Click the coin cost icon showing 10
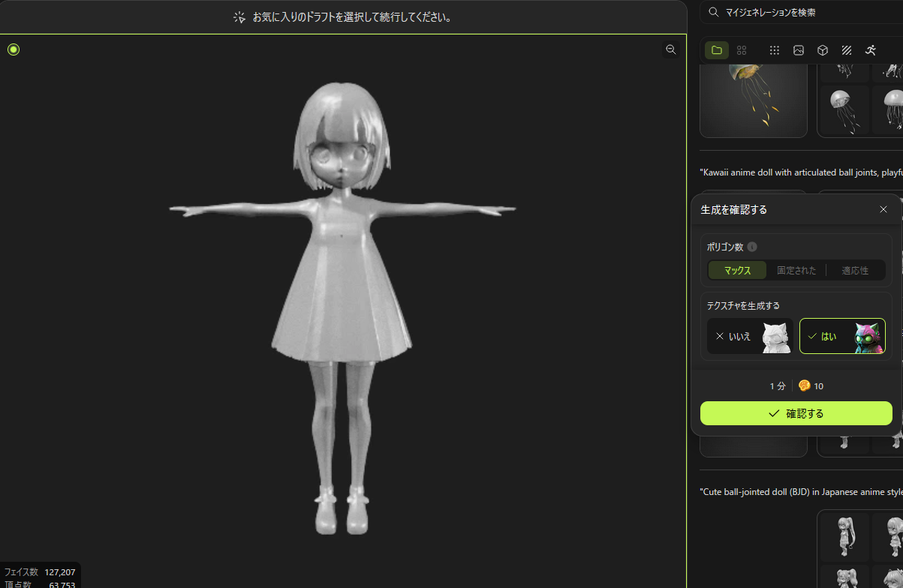 pos(804,385)
